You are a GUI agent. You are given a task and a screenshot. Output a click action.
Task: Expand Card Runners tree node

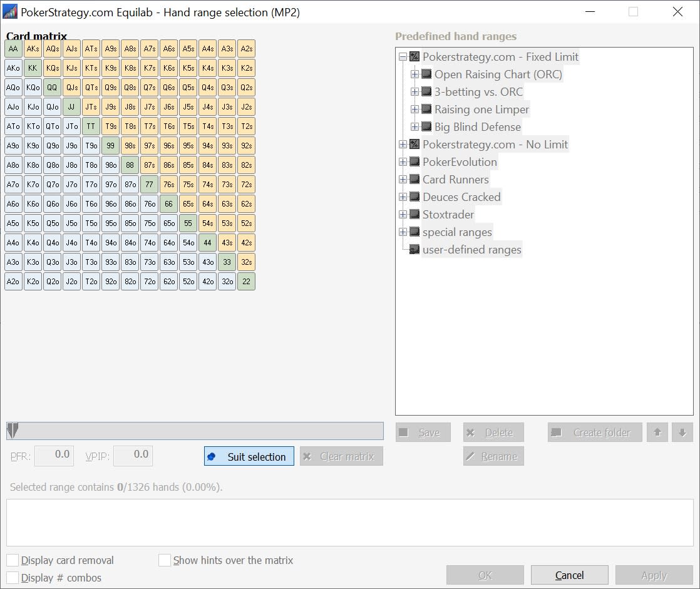coord(403,179)
